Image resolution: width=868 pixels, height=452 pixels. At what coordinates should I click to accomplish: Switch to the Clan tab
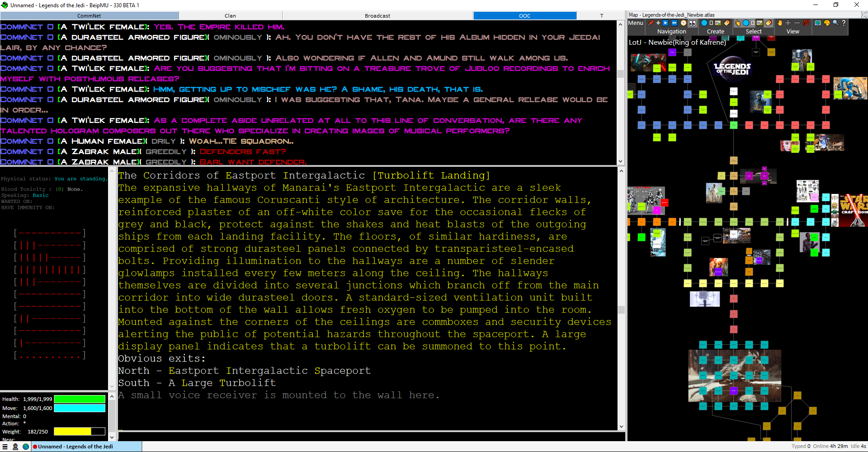coord(230,16)
